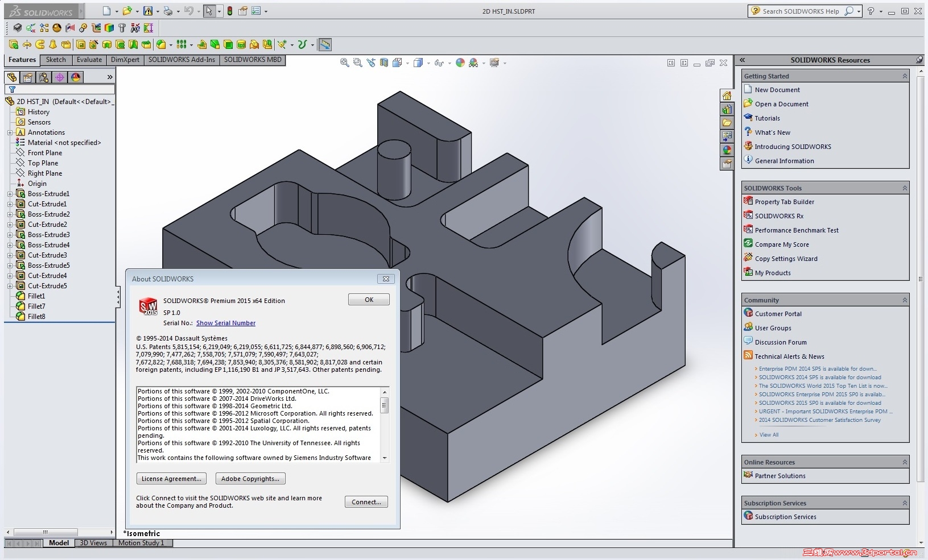Click the Adobe Copyrights button
Screen dimensions: 928x560
pyautogui.click(x=250, y=479)
